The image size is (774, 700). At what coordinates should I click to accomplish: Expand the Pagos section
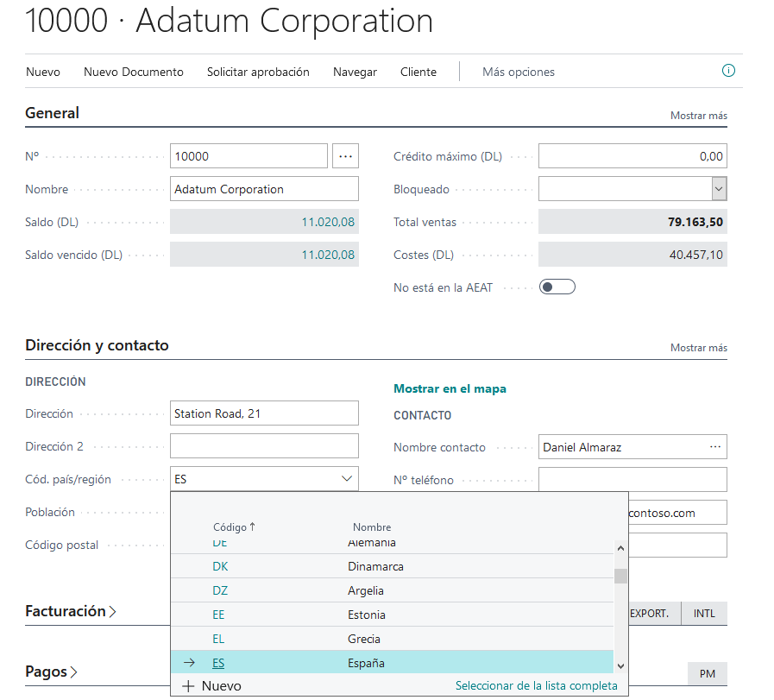[x=51, y=672]
